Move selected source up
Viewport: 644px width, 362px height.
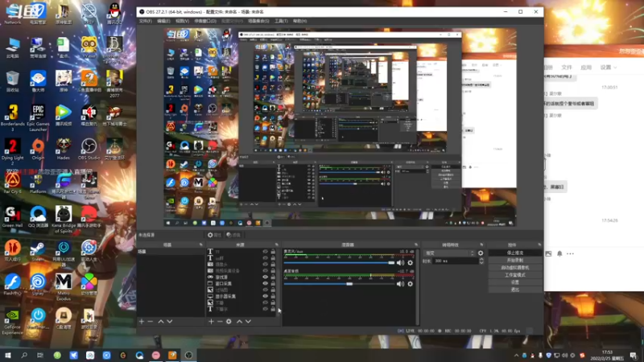point(239,321)
